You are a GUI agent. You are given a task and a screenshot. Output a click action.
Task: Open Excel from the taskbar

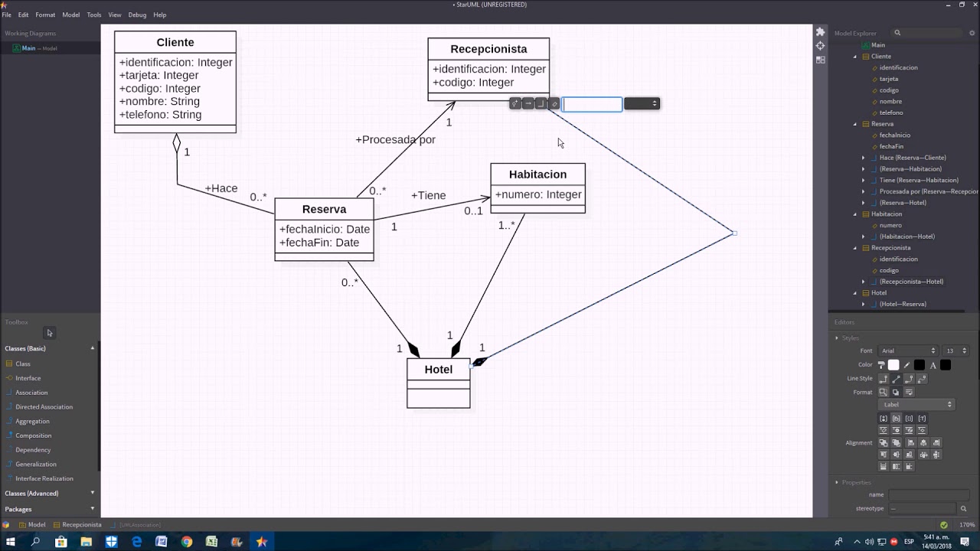pos(211,541)
